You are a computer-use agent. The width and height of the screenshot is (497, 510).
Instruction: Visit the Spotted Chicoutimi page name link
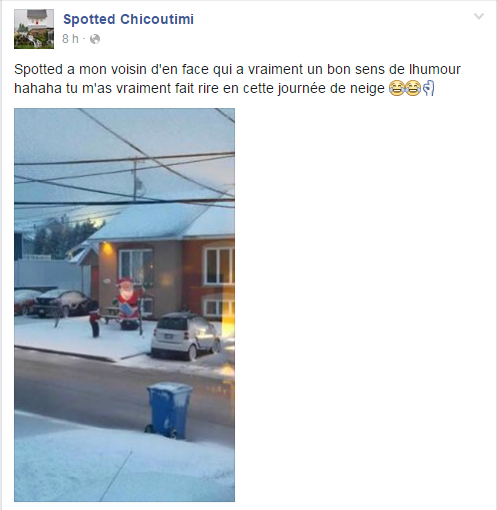click(x=128, y=19)
